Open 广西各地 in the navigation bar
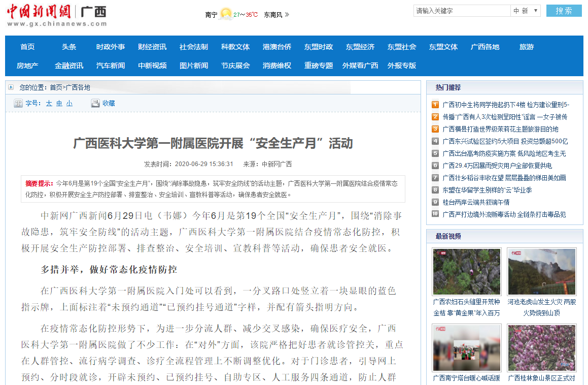Screen dimensions: 588x385 (485, 47)
